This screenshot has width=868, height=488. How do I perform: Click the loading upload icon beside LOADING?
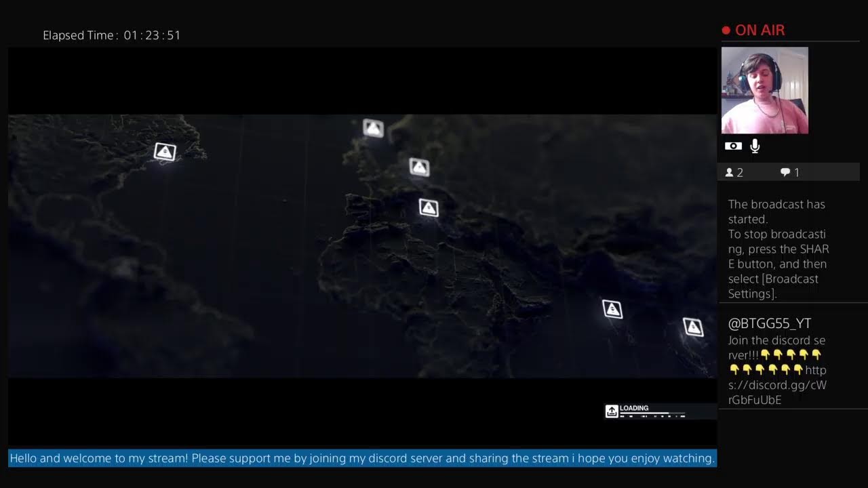[x=612, y=411]
